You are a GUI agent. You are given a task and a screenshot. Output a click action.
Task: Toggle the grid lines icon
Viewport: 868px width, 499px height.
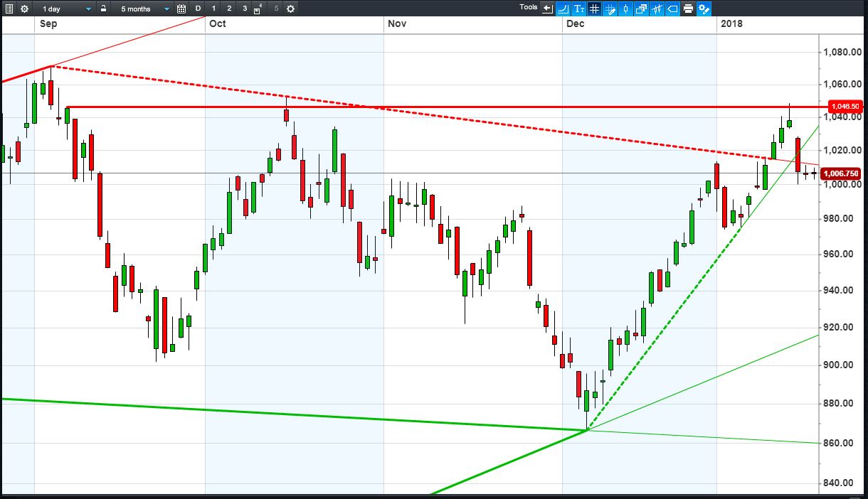coord(595,9)
